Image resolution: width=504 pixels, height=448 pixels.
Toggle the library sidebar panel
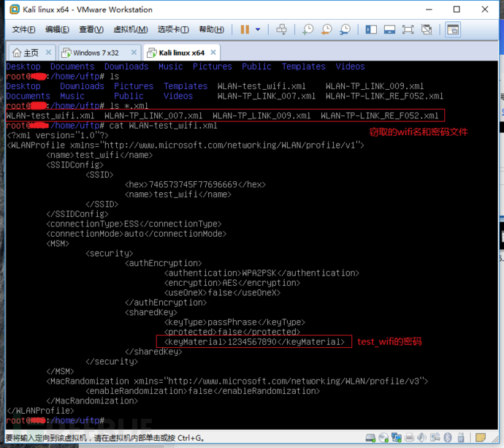371,29
